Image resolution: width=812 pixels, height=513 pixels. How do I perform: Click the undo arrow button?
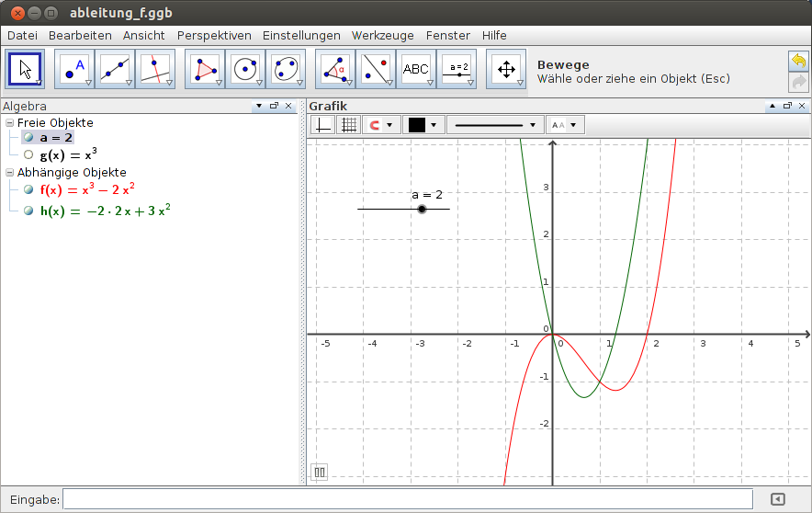(798, 61)
